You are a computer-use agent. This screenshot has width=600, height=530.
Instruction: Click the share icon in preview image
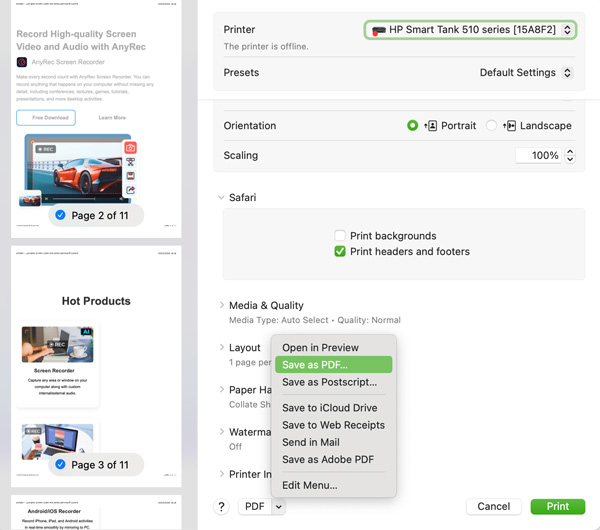click(130, 190)
